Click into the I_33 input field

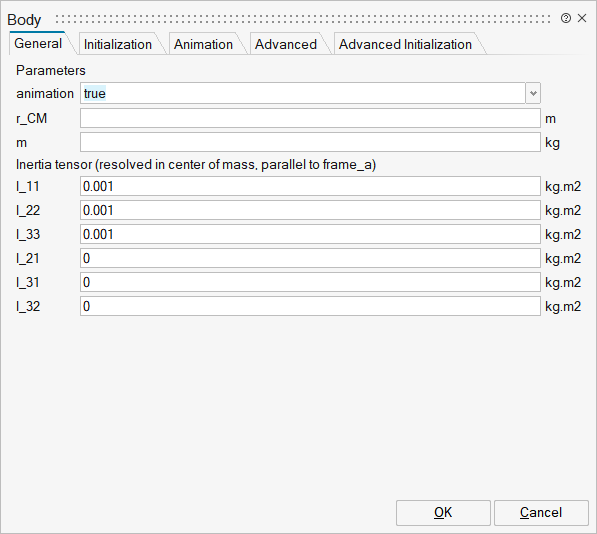(310, 234)
